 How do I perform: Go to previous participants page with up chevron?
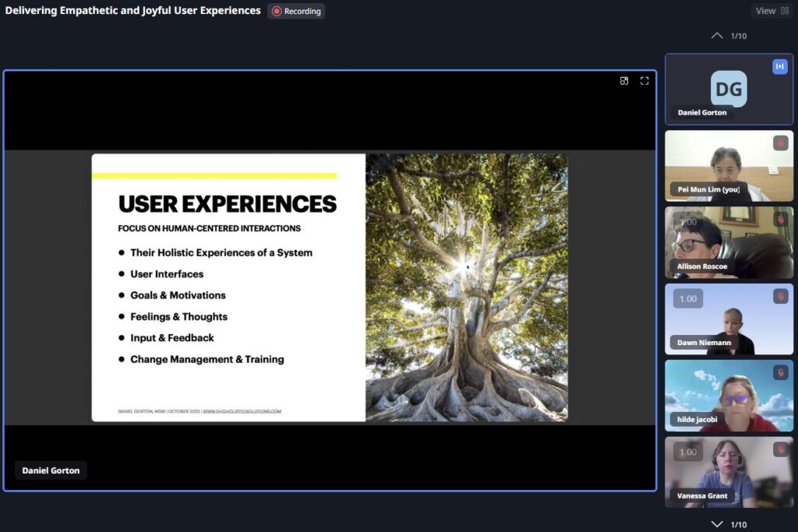tap(717, 36)
